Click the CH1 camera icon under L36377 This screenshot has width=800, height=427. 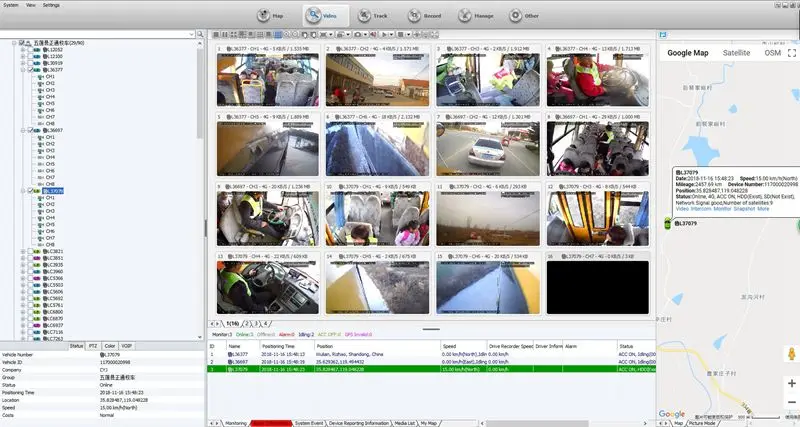point(40,76)
